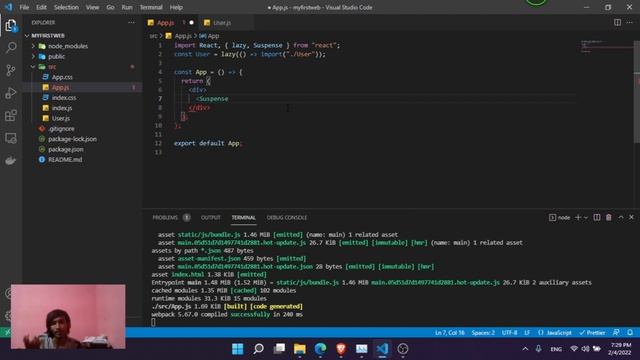Open the Terminal menu
This screenshot has width=640, height=360.
click(x=151, y=7)
